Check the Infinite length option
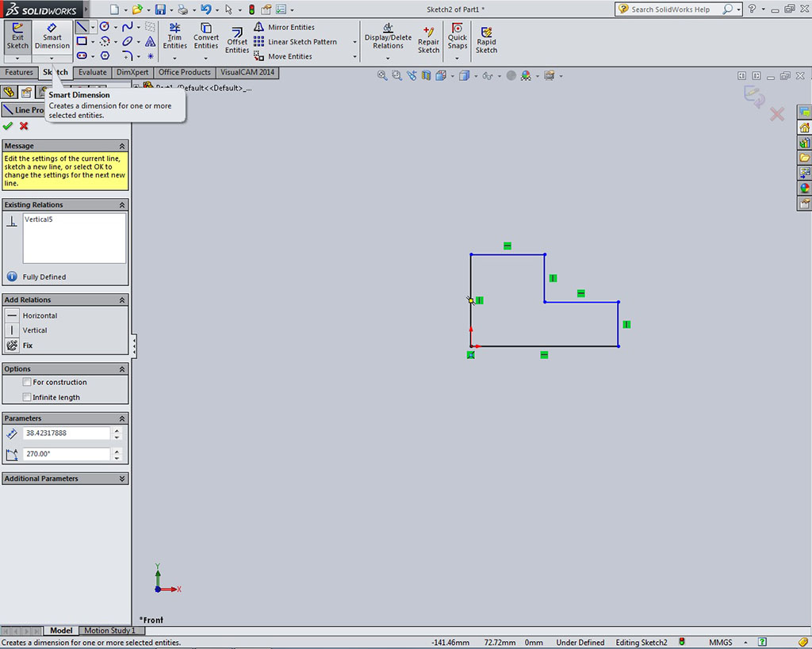The image size is (812, 649). tap(27, 397)
